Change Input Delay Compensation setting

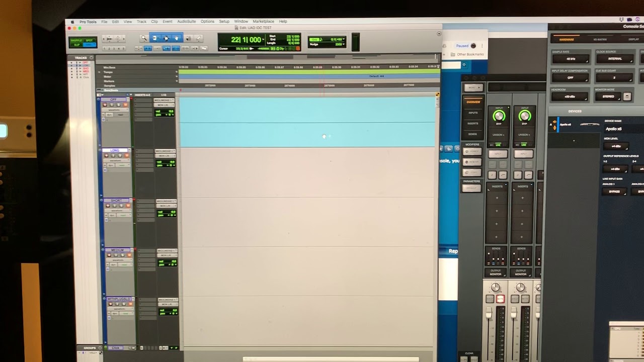571,78
